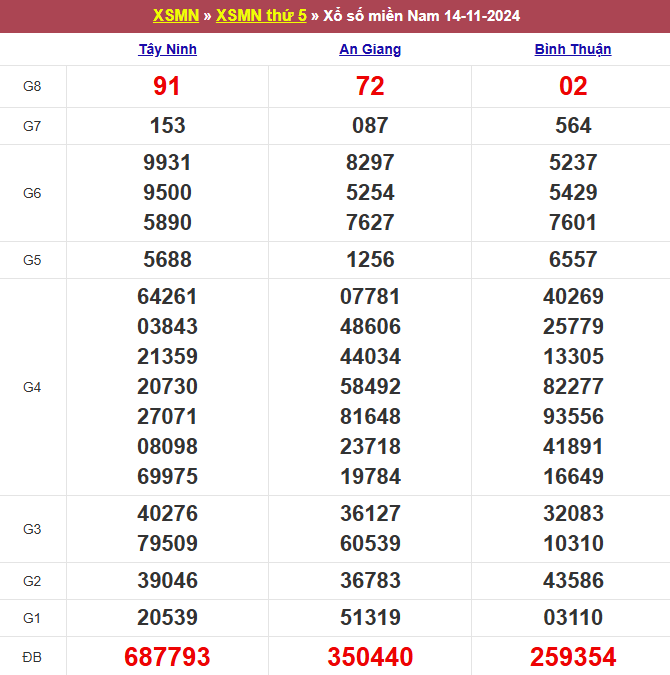Viewport: 670px width, 675px height.
Task: Select G8 result 02 for Bình Thuận
Action: click(573, 86)
